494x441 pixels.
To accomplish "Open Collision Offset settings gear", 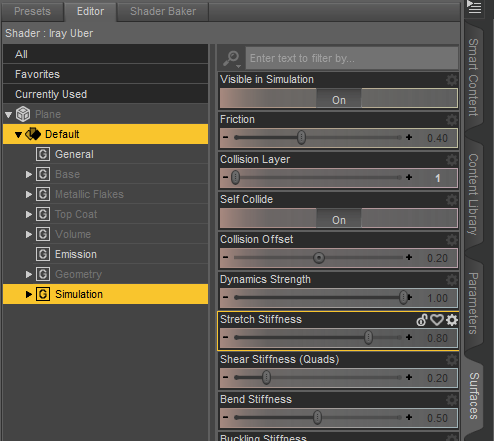I will [452, 240].
